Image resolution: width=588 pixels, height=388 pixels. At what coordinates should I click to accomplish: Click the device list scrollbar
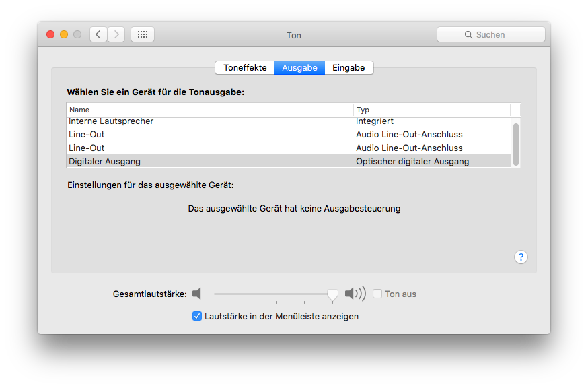click(x=516, y=143)
